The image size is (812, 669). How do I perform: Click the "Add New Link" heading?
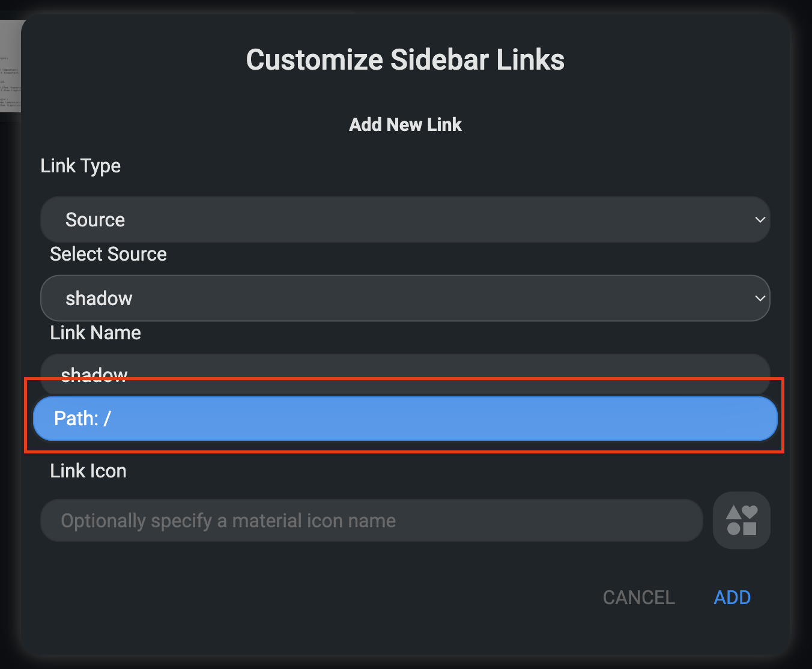405,125
